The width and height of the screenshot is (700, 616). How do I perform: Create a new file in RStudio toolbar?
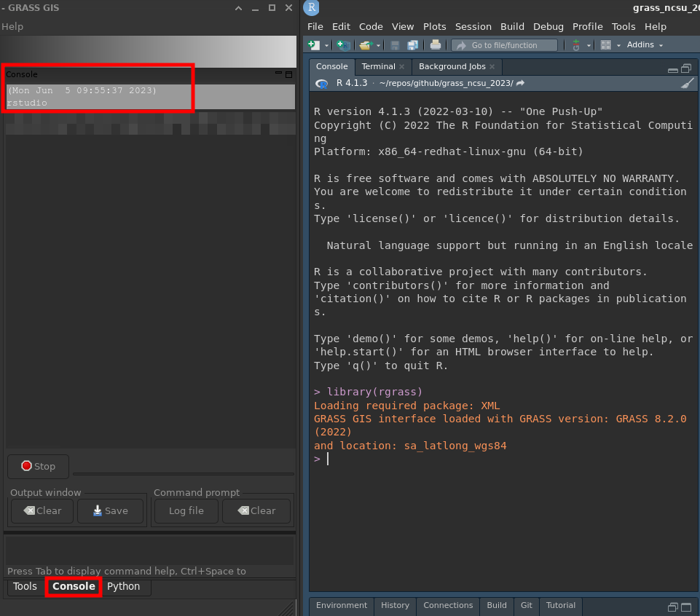pos(314,45)
